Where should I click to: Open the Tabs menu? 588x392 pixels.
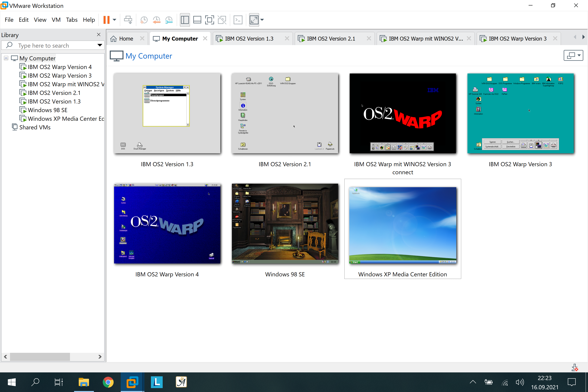click(x=72, y=20)
